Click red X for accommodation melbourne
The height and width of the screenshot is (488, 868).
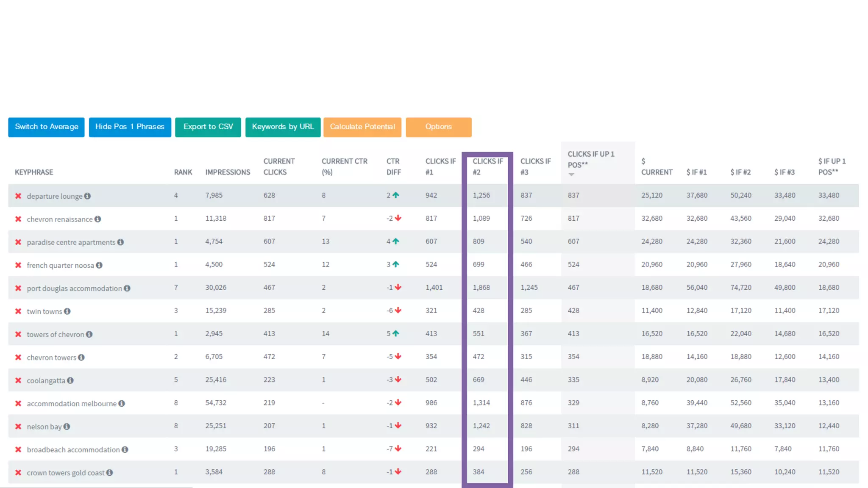coord(18,404)
